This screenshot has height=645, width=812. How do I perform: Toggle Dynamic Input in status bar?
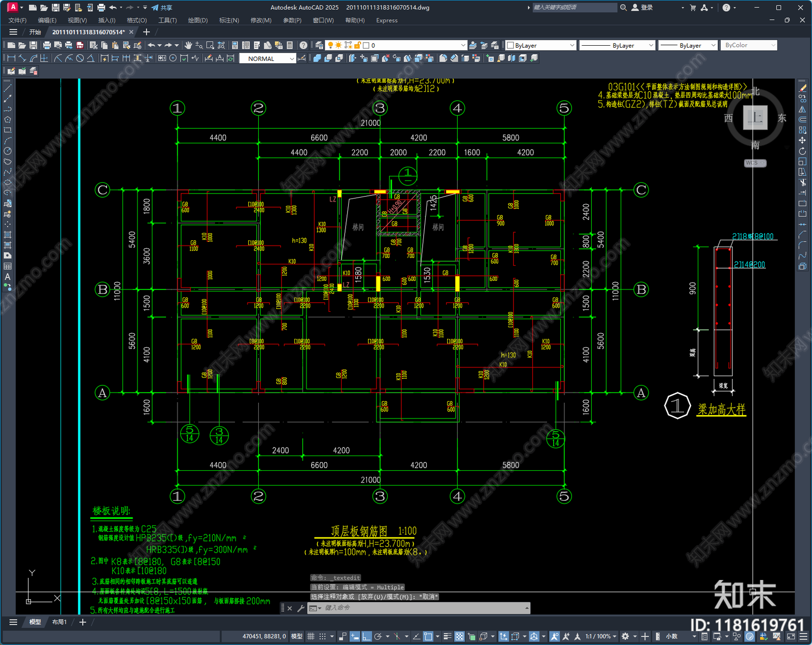click(x=355, y=636)
